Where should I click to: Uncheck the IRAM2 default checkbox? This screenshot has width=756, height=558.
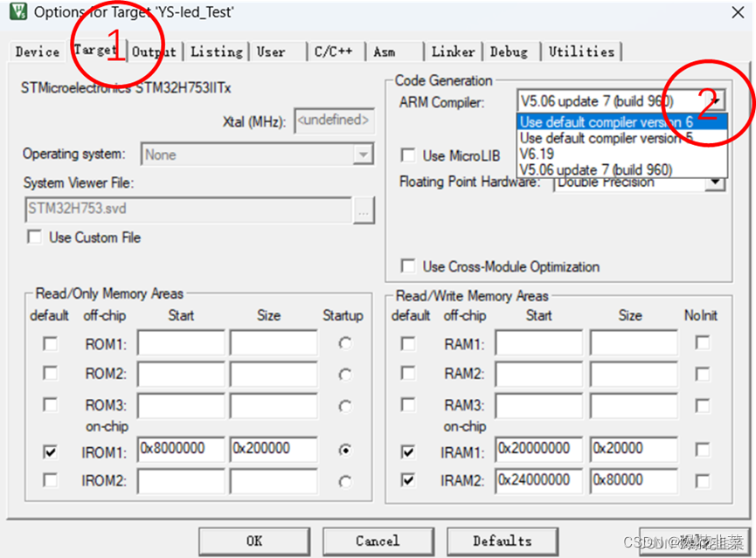coord(408,481)
